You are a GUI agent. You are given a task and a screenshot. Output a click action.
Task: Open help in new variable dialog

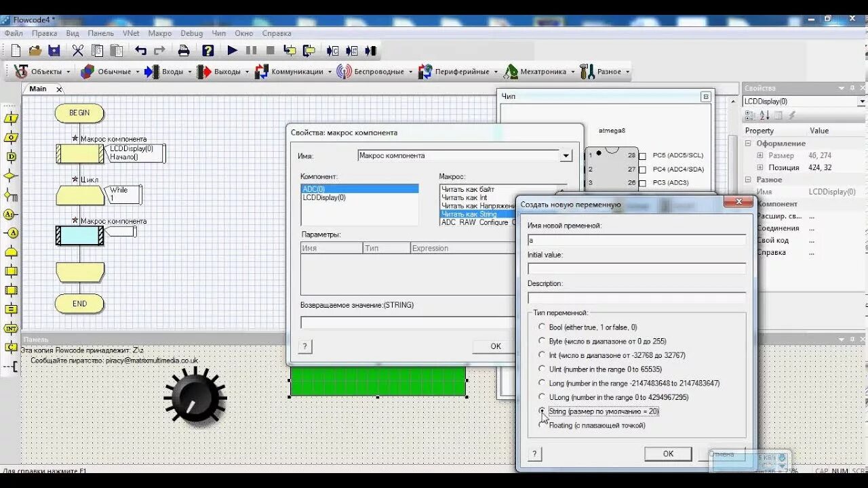[x=535, y=454]
